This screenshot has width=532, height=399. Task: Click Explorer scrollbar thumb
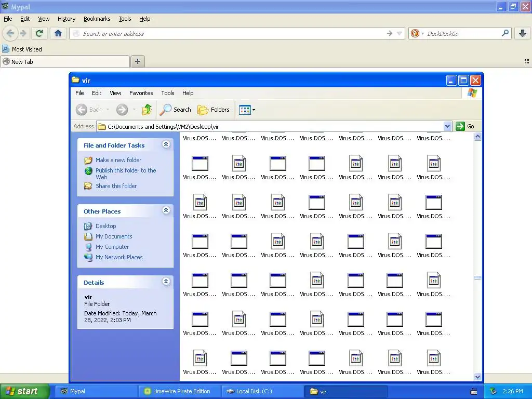click(478, 277)
